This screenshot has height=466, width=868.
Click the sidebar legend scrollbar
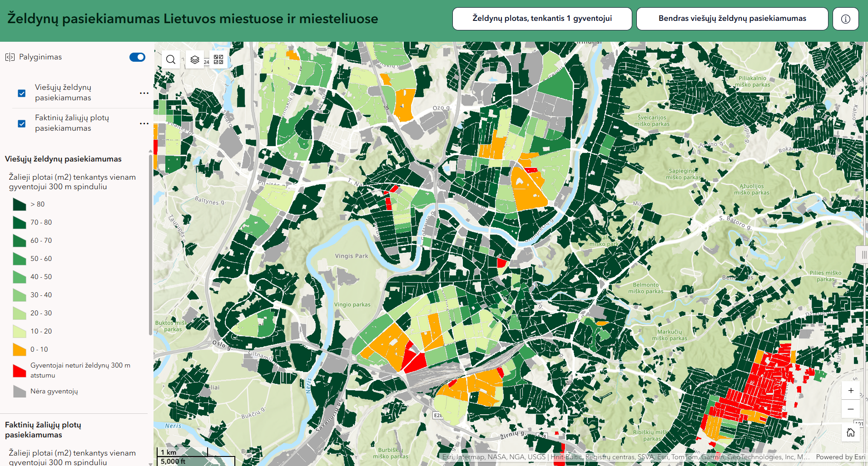tap(150, 245)
